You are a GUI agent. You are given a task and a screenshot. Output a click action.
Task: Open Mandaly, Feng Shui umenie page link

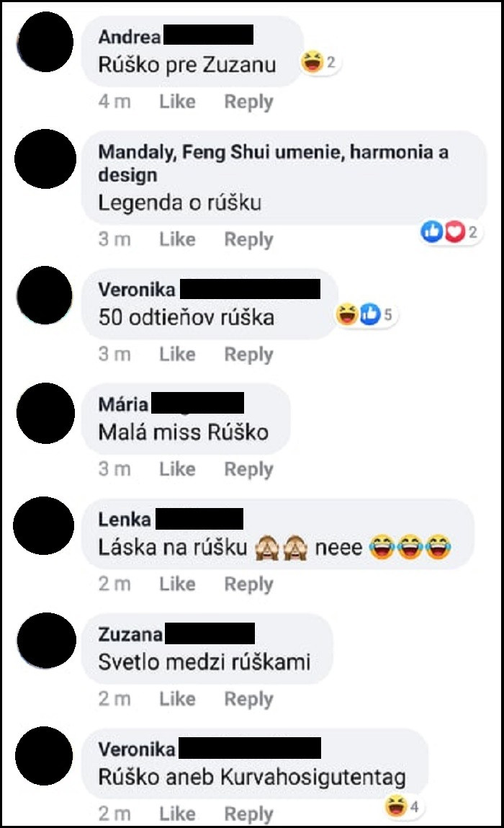click(x=274, y=163)
